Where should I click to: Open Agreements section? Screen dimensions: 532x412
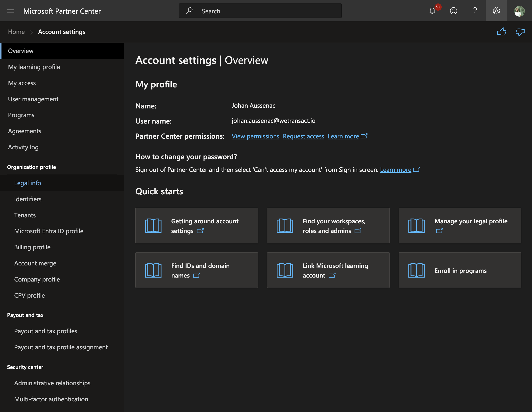click(62, 131)
